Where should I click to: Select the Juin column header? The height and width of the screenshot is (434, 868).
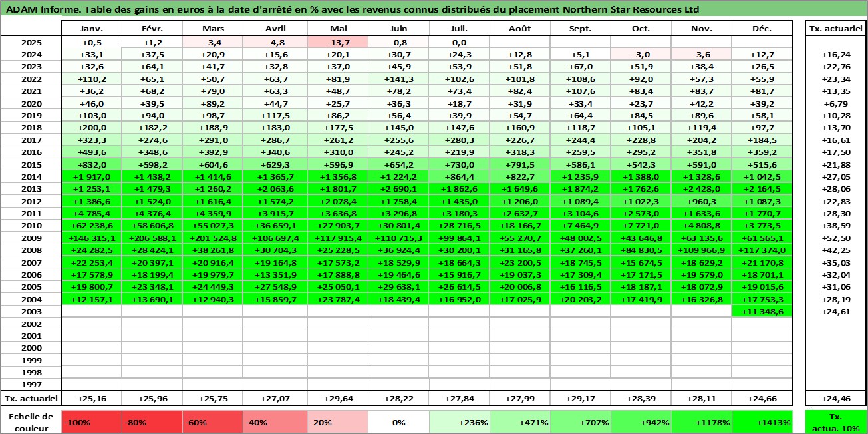point(398,29)
